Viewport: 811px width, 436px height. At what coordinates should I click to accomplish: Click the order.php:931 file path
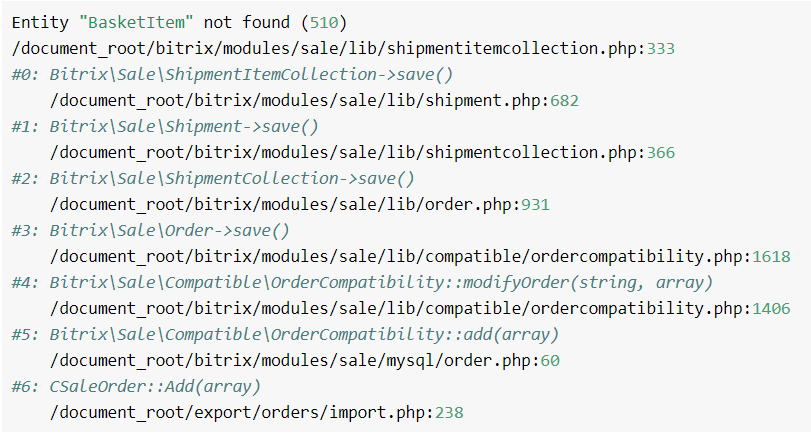299,204
